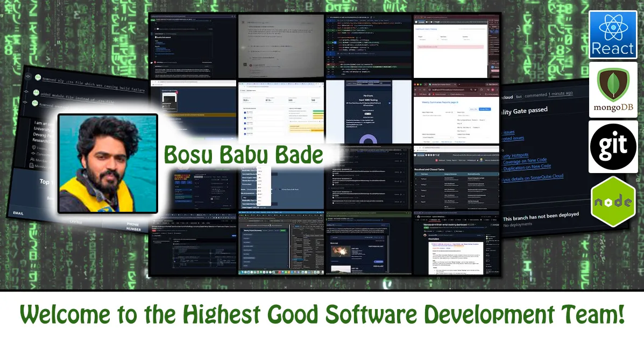Open the blurry grey screenshot in the top row
Viewport: 644px width, 337px height.
(x=281, y=46)
